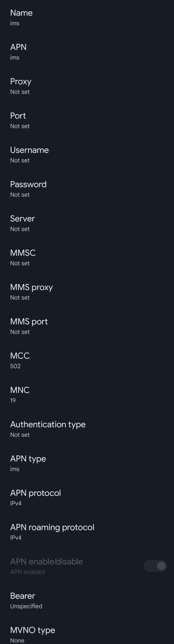Tap the APN enabled label
Screen dimensions: 174x644
(x=27, y=572)
